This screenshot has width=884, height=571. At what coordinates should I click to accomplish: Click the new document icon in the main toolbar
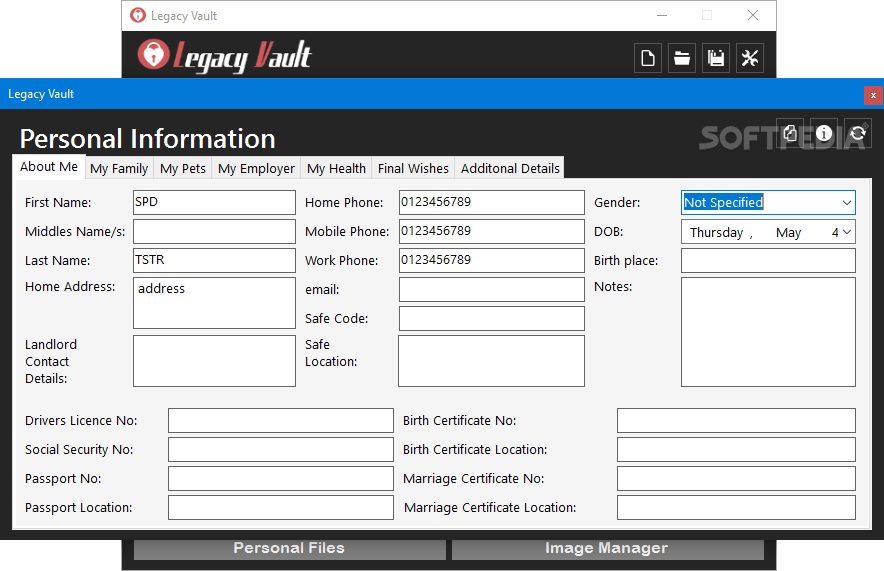click(x=648, y=58)
